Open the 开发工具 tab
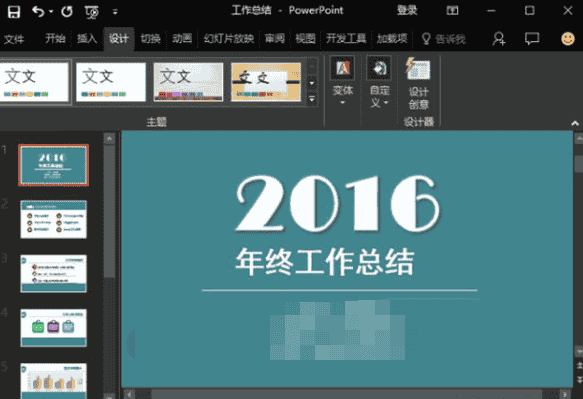The width and height of the screenshot is (583, 399). tap(346, 38)
